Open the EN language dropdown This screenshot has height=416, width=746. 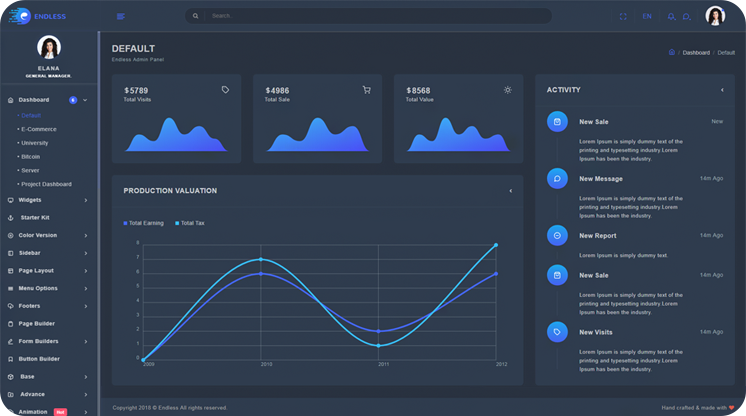(647, 16)
